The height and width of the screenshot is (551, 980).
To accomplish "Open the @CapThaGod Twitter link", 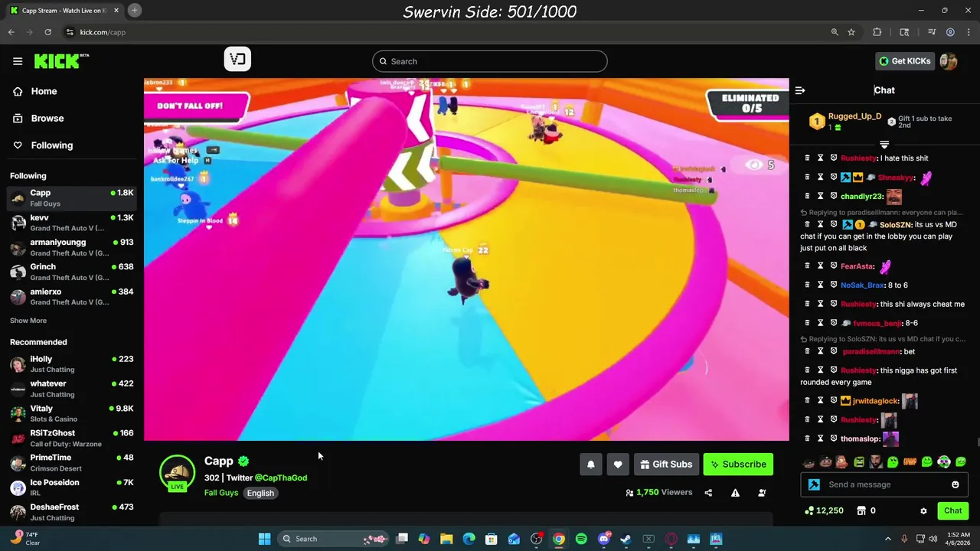I will tap(281, 478).
